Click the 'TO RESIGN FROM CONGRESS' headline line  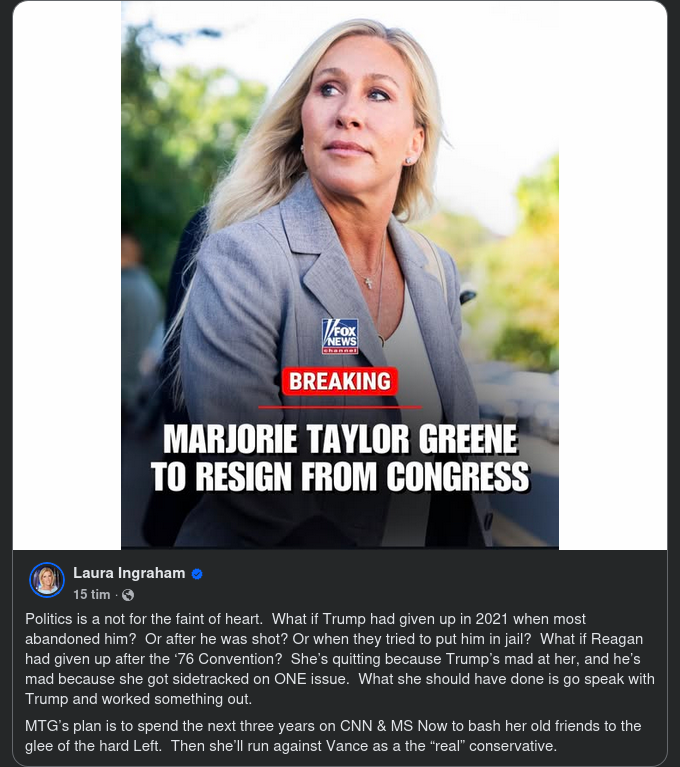pos(340,476)
